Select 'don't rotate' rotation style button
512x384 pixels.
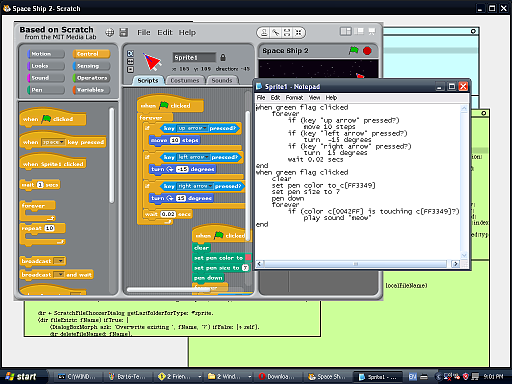130,69
